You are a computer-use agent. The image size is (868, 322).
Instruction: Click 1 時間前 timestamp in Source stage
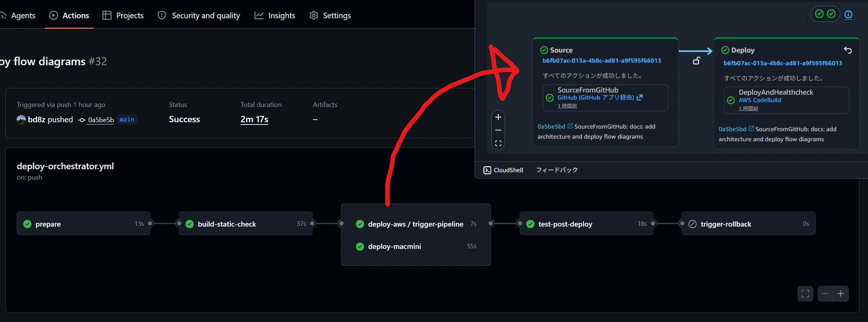click(567, 106)
